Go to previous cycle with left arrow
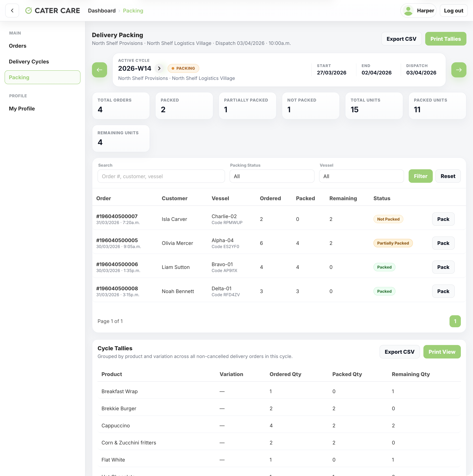The image size is (473, 476). coord(100,70)
